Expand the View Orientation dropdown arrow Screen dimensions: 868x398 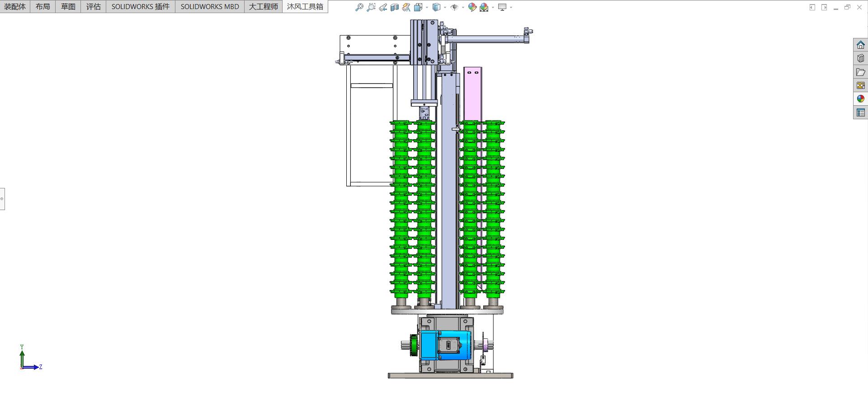coord(427,7)
